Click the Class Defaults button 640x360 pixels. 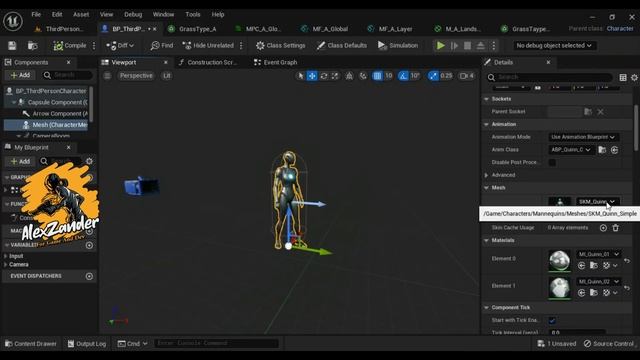point(342,45)
